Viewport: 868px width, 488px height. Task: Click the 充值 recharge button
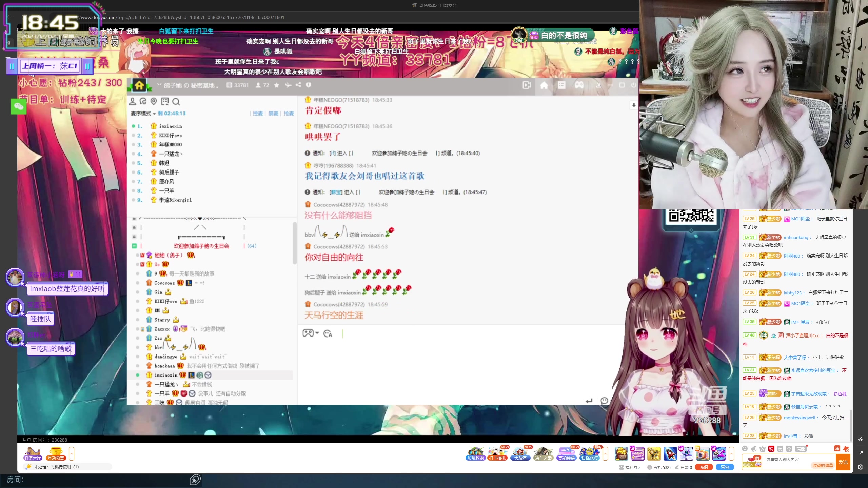click(704, 467)
